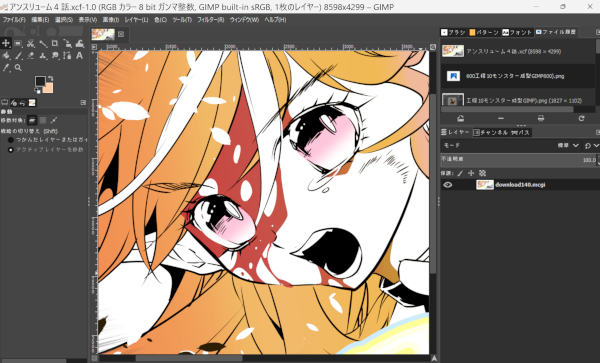Open canvas navigation in bottom-right corner
600x363 pixels.
[434, 358]
